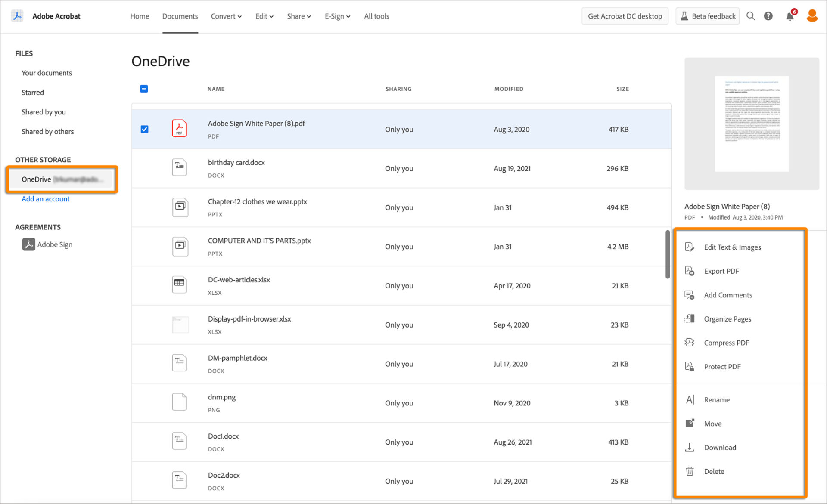Select the Documents tab
The image size is (827, 504).
pos(180,16)
